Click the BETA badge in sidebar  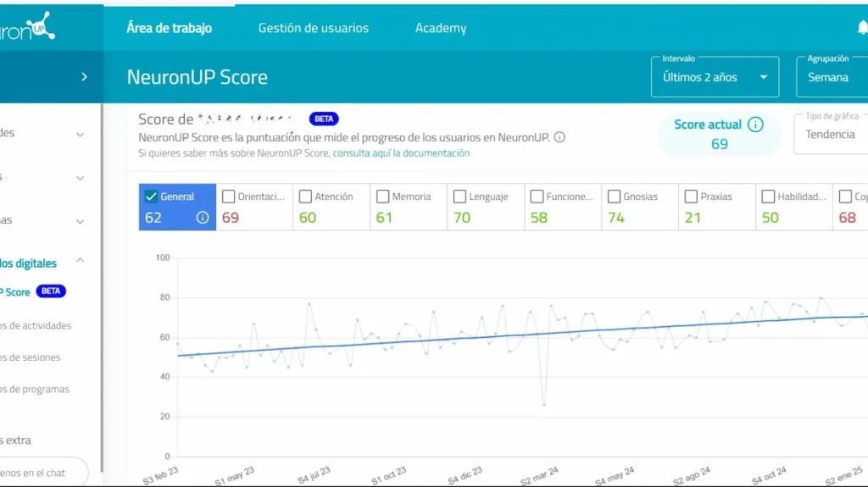coord(52,291)
